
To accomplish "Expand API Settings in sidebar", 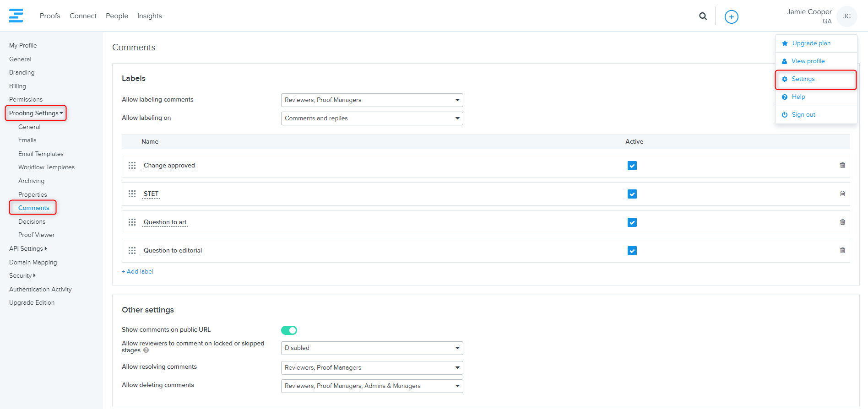I will (28, 248).
